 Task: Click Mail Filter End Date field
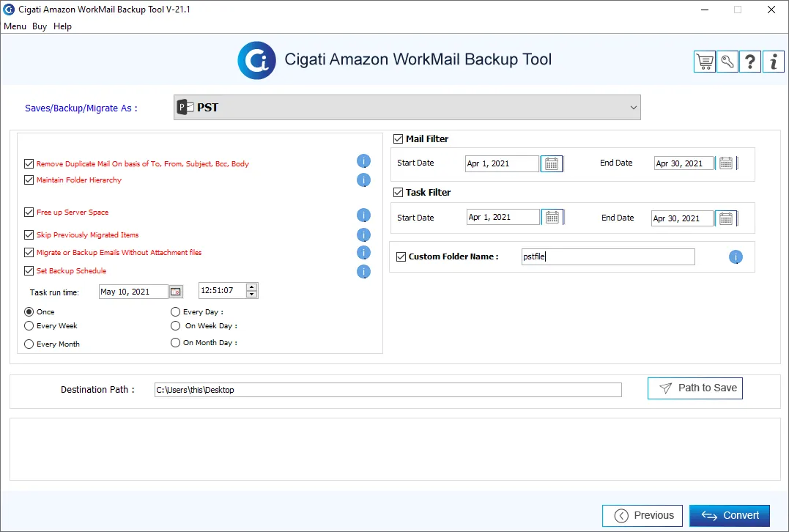coord(684,163)
